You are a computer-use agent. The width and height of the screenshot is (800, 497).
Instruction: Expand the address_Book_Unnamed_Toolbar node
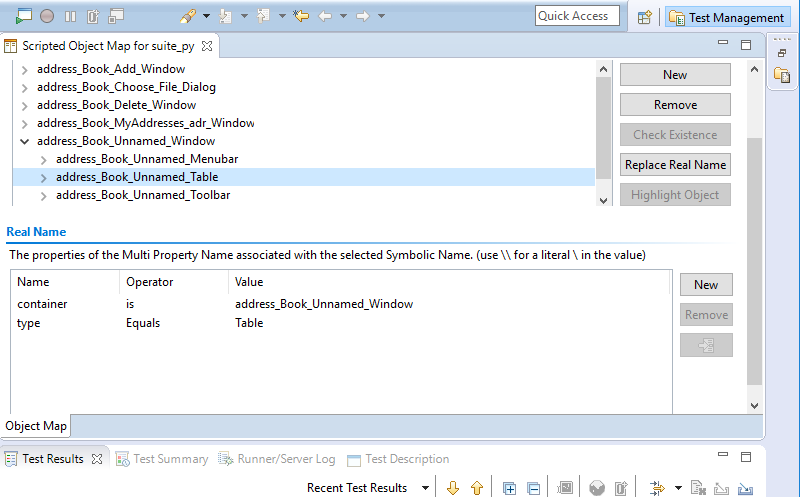[x=43, y=195]
